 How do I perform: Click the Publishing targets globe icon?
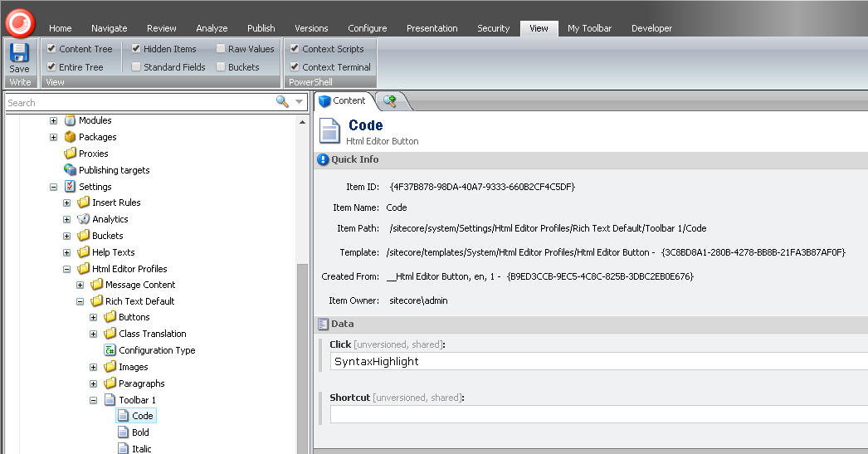(71, 170)
